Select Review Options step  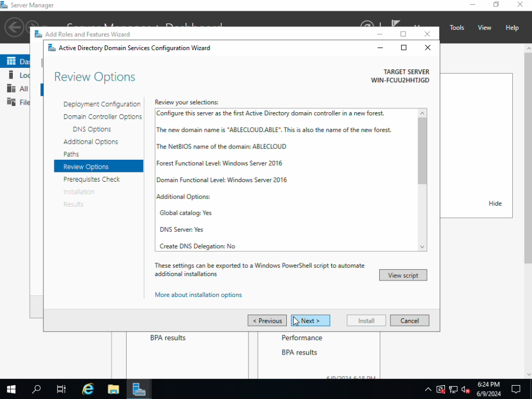[x=98, y=166]
